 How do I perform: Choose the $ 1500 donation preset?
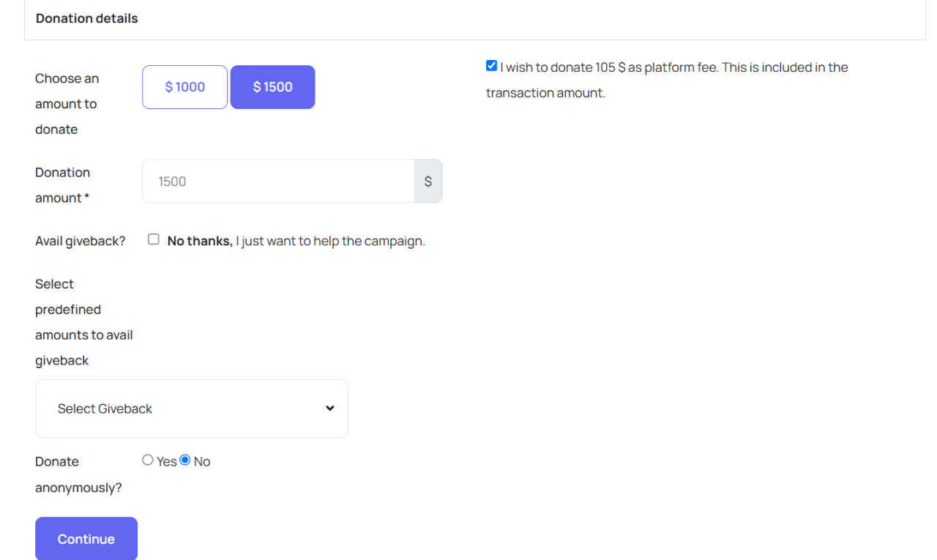(x=272, y=87)
